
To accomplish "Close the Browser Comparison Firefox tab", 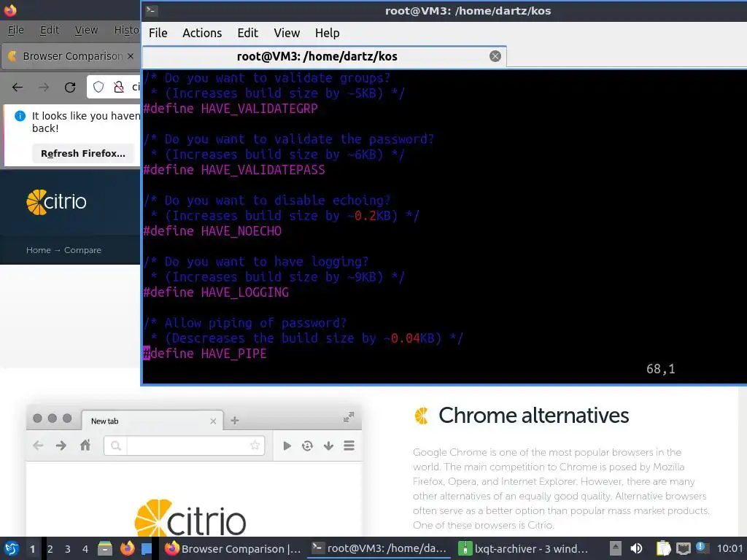I will [130, 56].
